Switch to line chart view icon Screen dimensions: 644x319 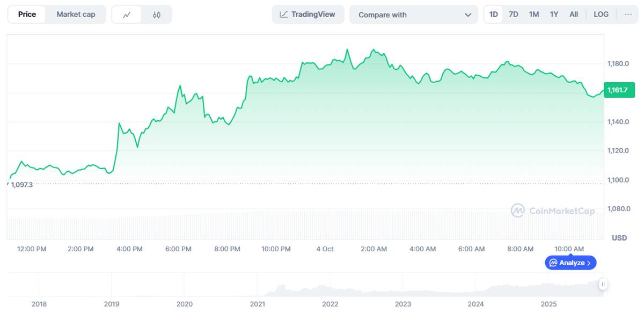(127, 15)
